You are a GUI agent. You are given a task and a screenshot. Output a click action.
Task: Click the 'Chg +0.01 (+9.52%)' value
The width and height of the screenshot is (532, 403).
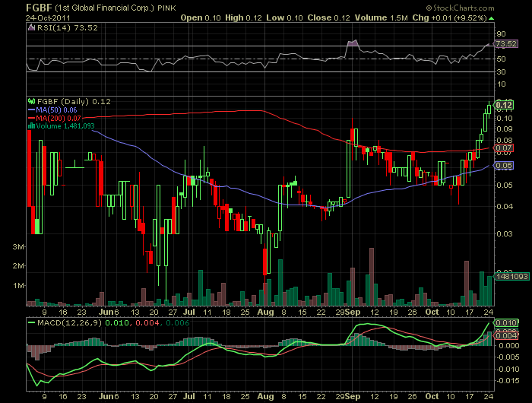(450, 18)
